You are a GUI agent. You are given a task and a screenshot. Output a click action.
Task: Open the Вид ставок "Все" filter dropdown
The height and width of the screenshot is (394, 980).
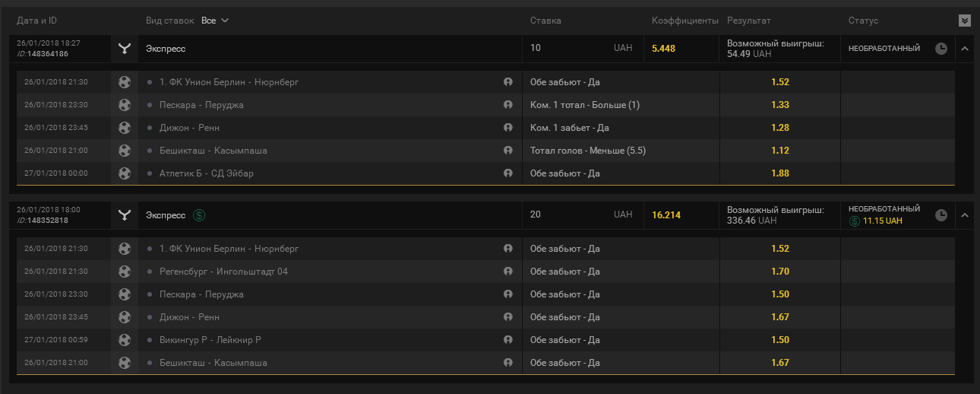tap(215, 21)
